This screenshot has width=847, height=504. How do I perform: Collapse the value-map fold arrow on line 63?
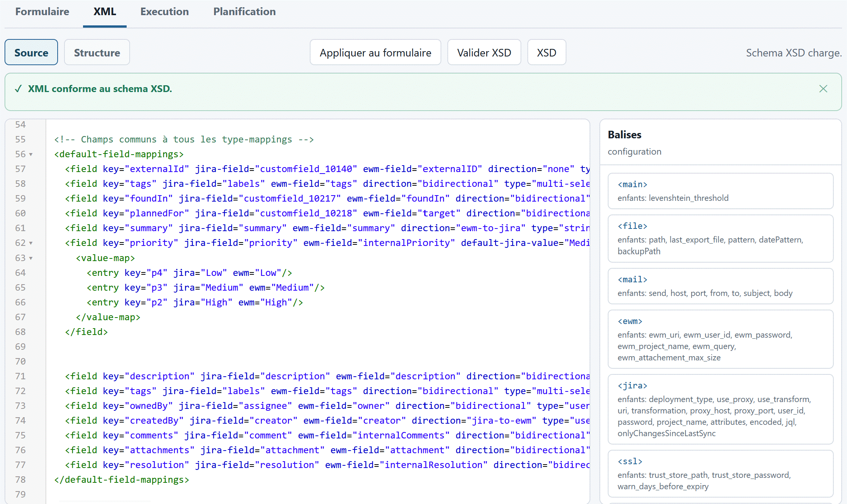(31, 258)
